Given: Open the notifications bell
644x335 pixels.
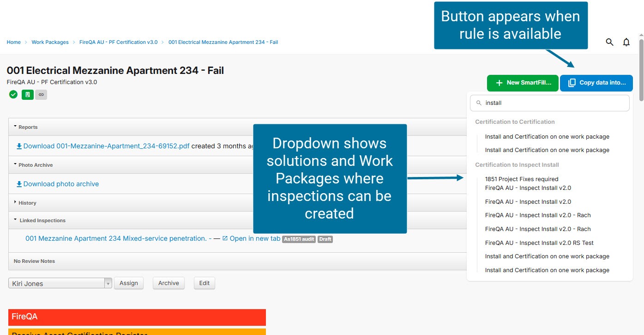Looking at the screenshot, I should click(626, 42).
